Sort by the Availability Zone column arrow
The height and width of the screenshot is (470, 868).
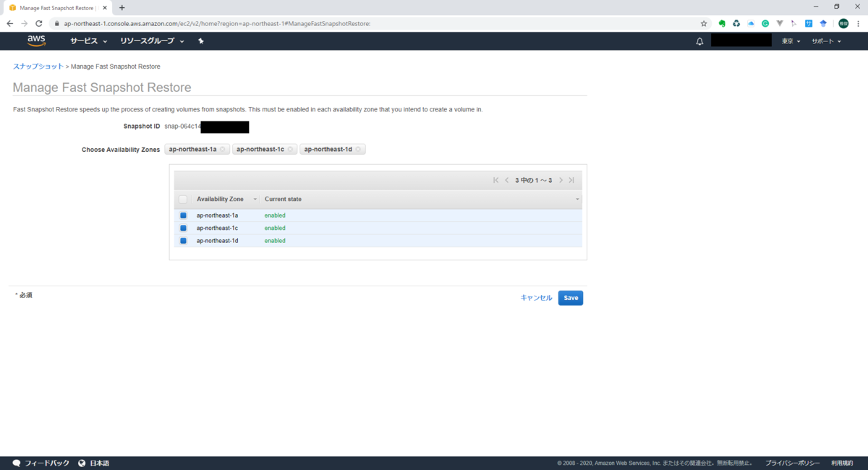click(x=255, y=200)
